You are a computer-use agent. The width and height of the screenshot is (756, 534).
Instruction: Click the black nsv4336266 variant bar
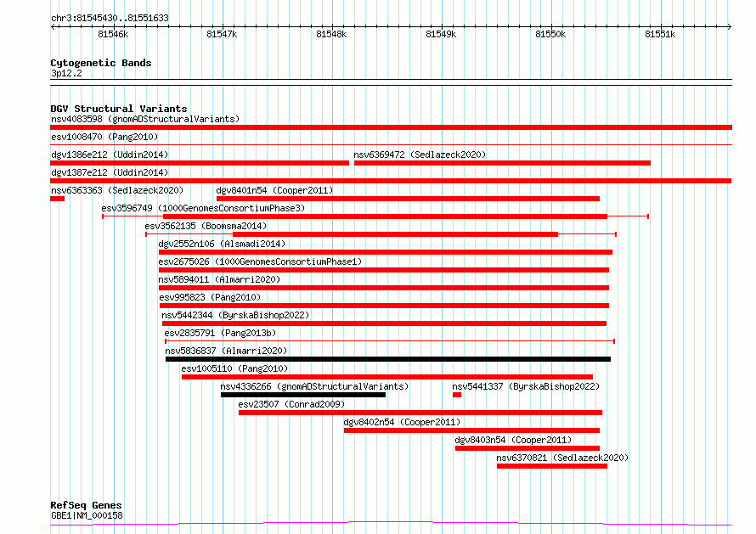point(303,395)
